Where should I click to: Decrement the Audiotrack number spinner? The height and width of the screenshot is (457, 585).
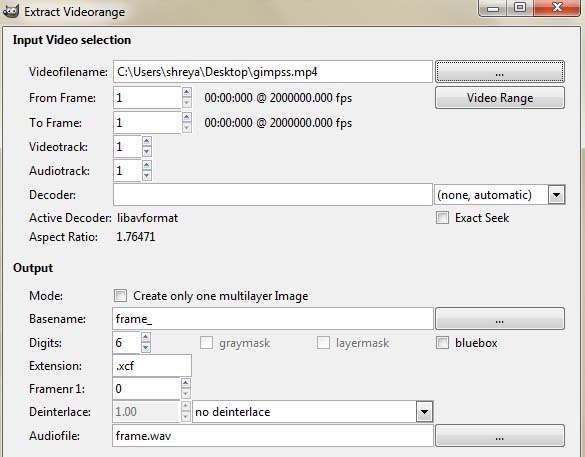(147, 176)
